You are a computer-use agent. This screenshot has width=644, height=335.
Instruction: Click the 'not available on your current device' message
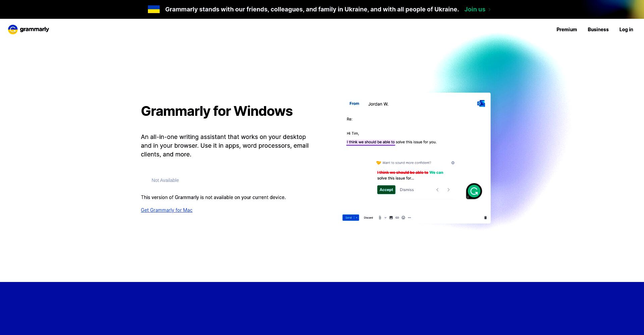pyautogui.click(x=213, y=197)
